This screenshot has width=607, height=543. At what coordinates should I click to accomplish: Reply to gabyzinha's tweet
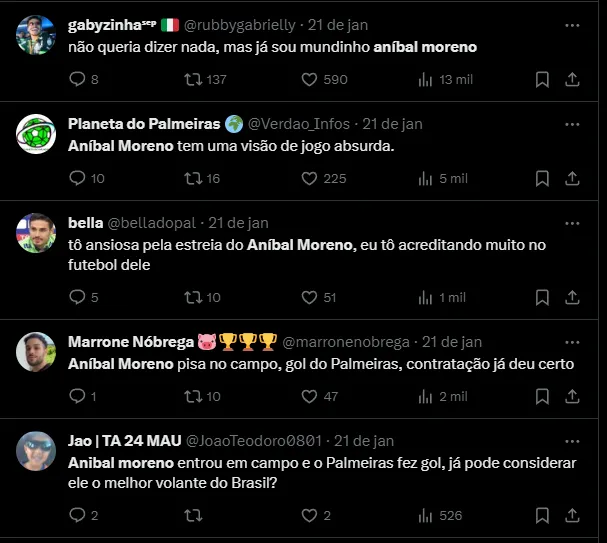pyautogui.click(x=78, y=79)
